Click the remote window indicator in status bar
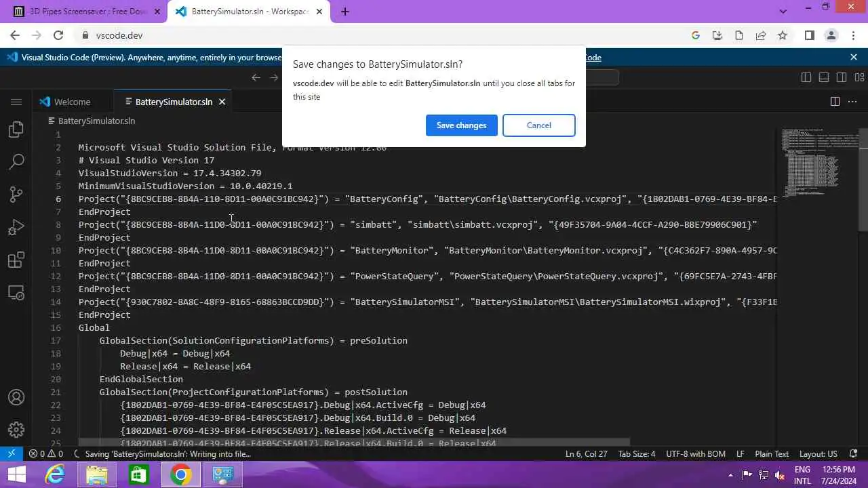 [x=12, y=454]
